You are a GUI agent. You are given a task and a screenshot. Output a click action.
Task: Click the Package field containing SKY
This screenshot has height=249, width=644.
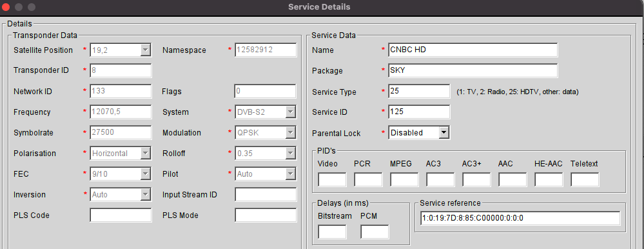tap(473, 70)
